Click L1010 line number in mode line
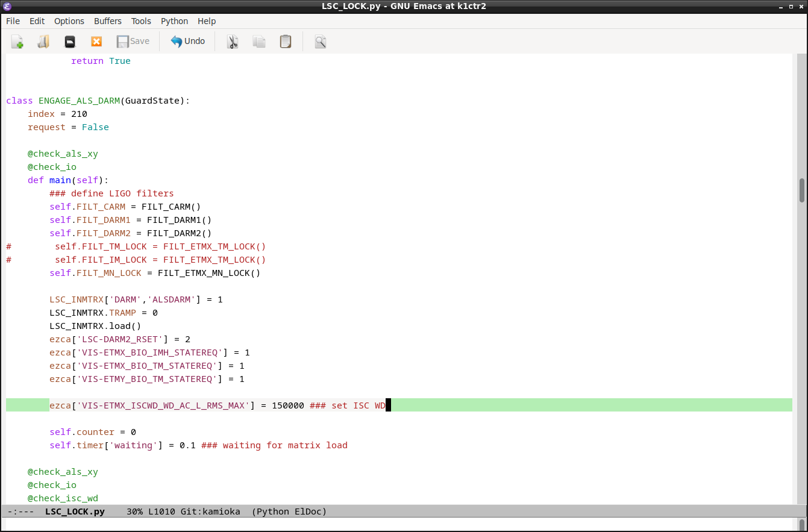 pyautogui.click(x=161, y=512)
